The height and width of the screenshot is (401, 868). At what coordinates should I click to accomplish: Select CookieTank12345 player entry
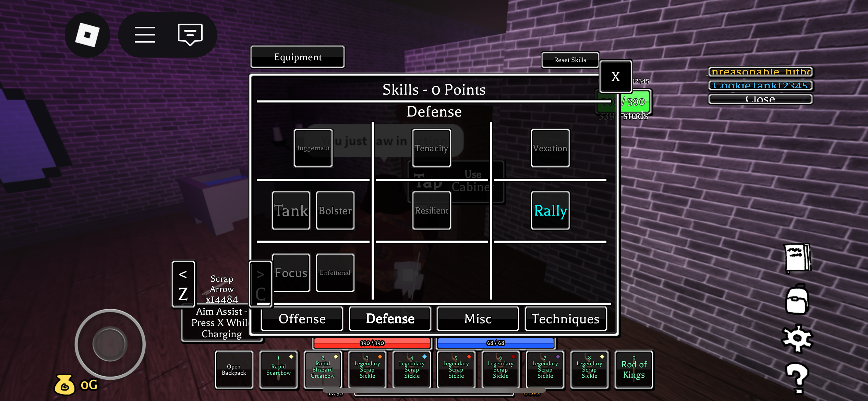760,85
